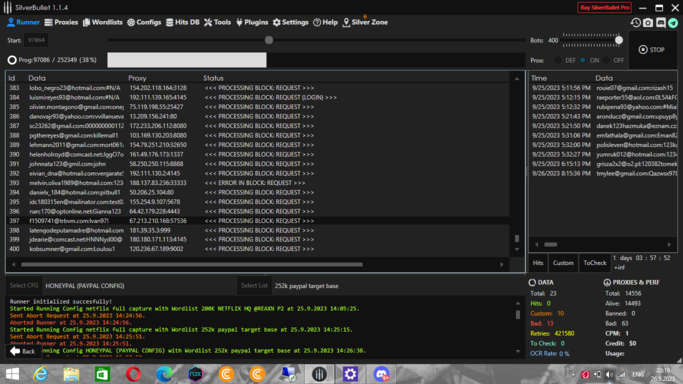The image size is (683, 384).
Task: Open the green Store icon on taskbar
Action: (x=102, y=374)
